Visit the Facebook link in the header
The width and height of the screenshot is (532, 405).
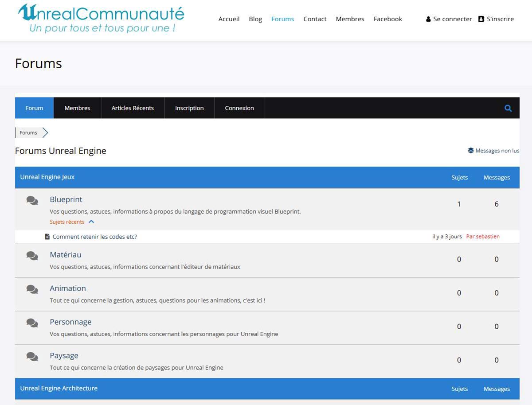[x=388, y=19]
